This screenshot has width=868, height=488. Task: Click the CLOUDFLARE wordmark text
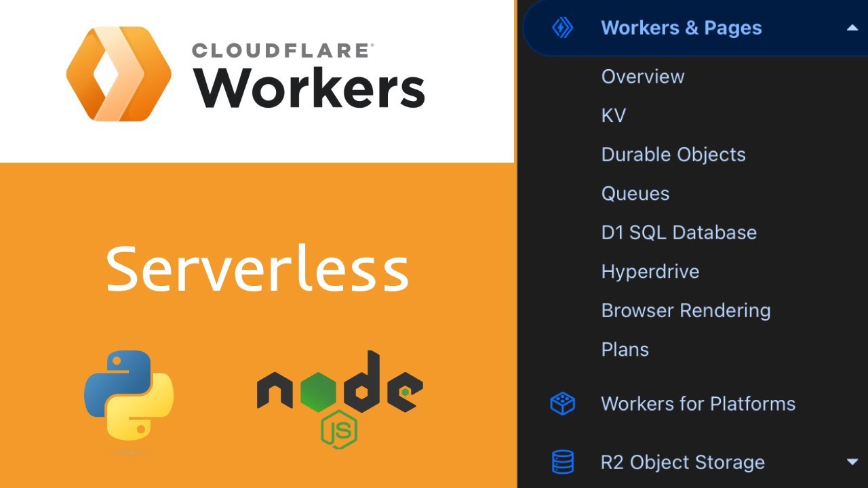[x=282, y=50]
